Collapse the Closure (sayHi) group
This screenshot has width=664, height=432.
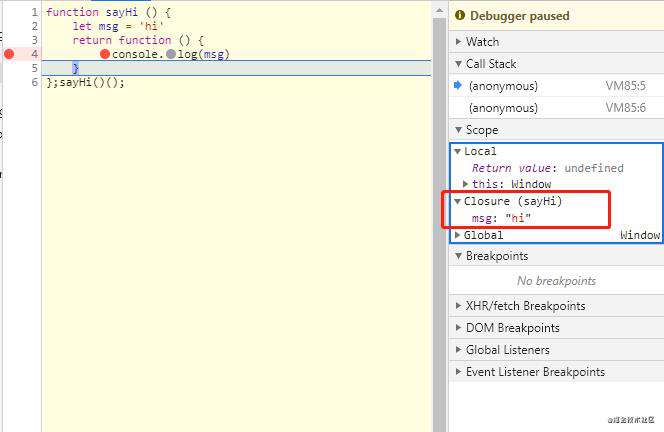tap(458, 201)
